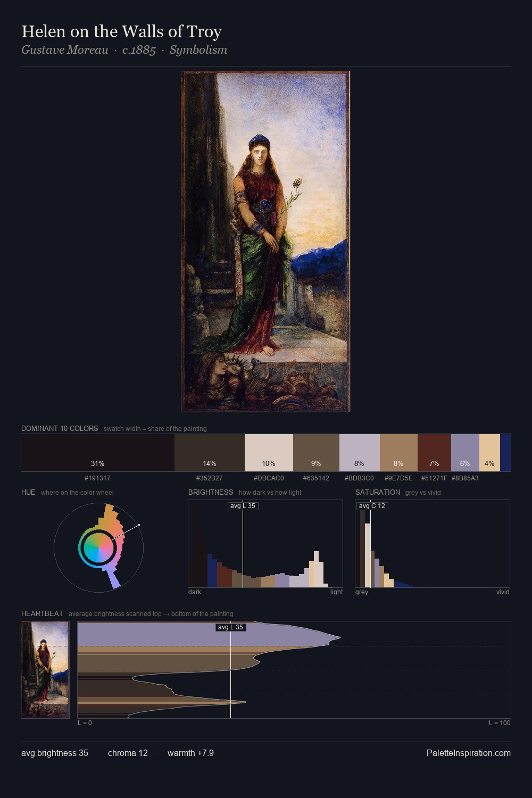This screenshot has height=798, width=532.
Task: Click the L = 0 axis label
Action: pyautogui.click(x=85, y=723)
